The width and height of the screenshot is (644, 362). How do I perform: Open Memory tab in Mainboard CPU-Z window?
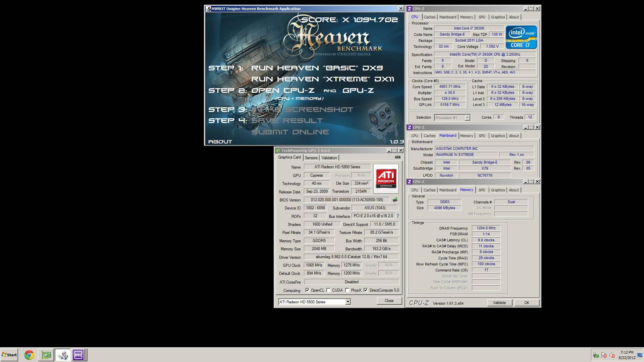467,136
